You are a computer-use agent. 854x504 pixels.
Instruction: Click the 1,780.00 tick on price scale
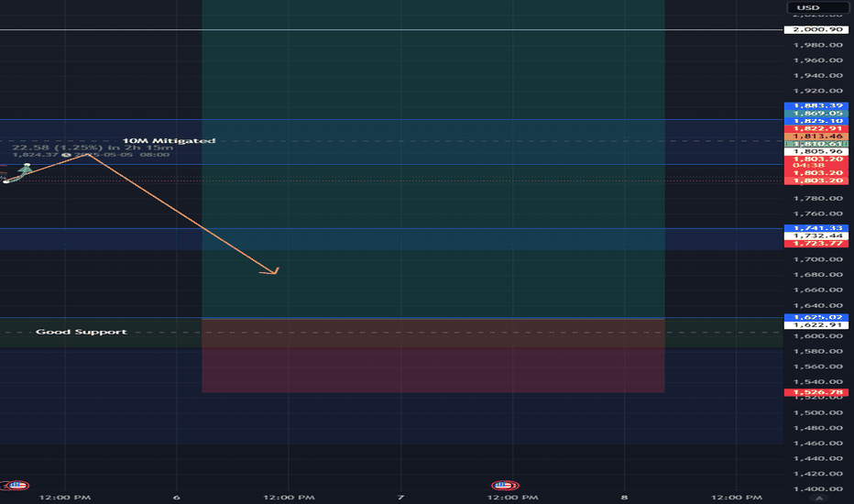click(818, 198)
